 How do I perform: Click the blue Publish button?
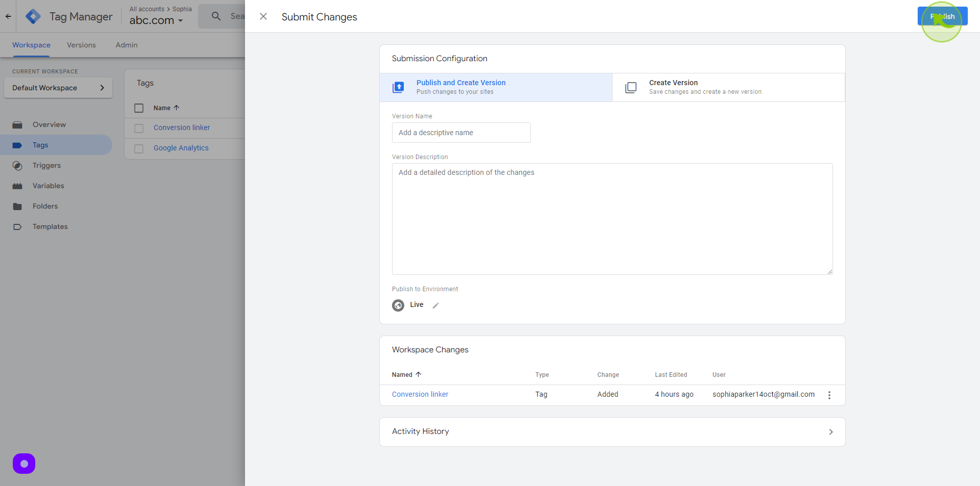click(x=942, y=16)
